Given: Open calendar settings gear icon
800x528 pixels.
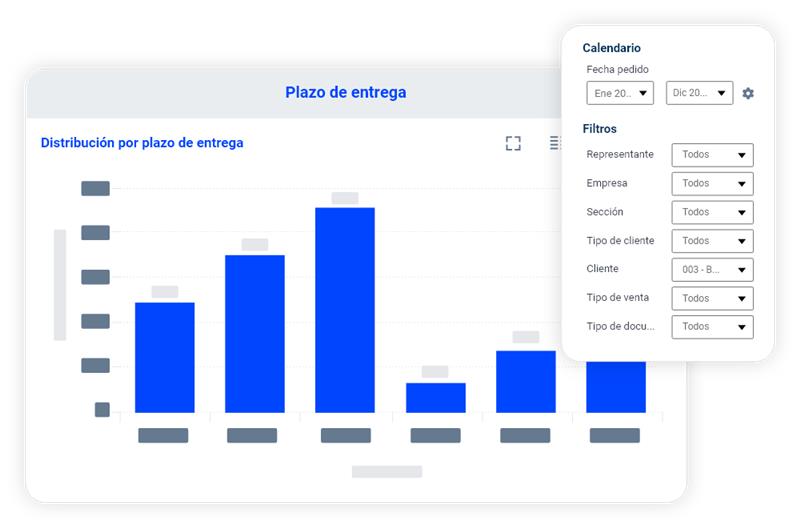Looking at the screenshot, I should click(748, 93).
